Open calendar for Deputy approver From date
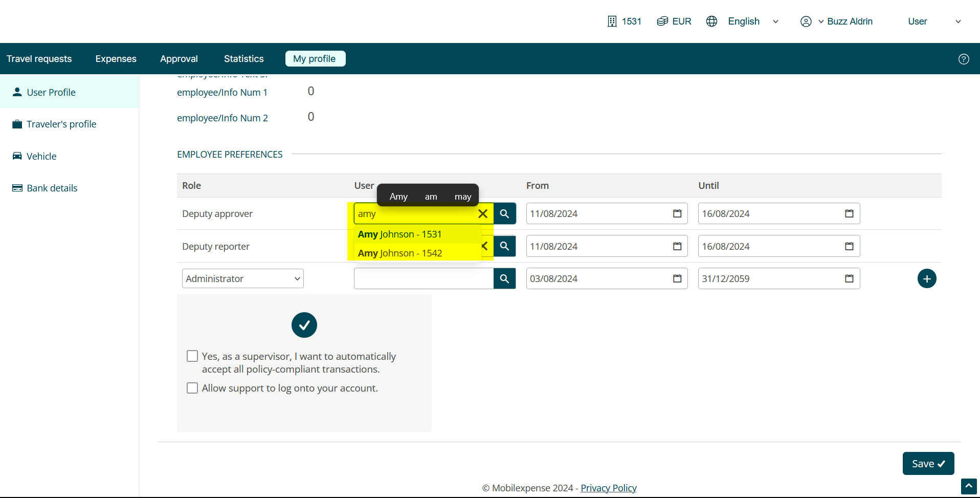 click(x=677, y=214)
